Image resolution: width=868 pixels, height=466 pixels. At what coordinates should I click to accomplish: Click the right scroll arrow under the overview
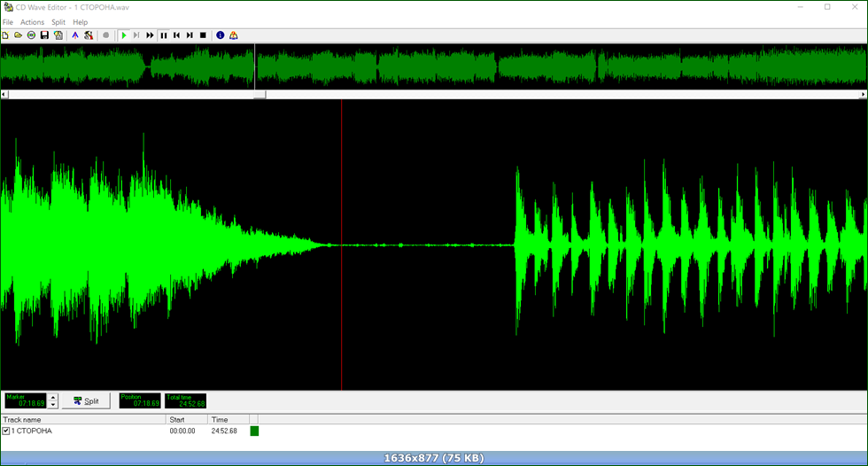pyautogui.click(x=863, y=95)
